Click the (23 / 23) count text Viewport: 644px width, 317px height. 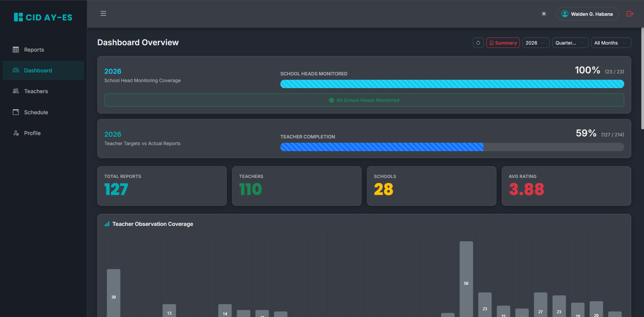(614, 72)
